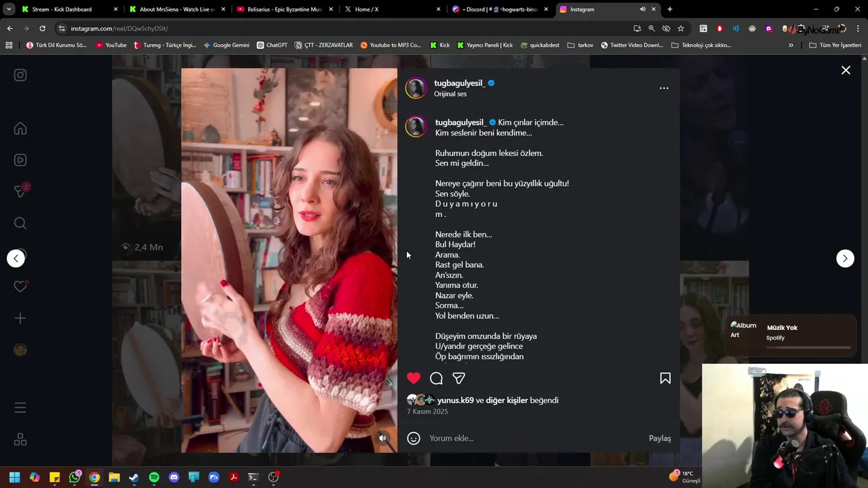
Task: Save the reel with bookmark icon
Action: (x=665, y=378)
